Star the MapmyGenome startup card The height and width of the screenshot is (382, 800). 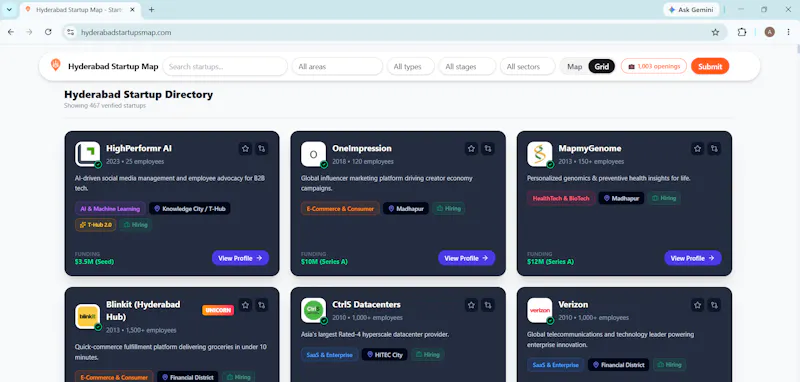click(697, 148)
